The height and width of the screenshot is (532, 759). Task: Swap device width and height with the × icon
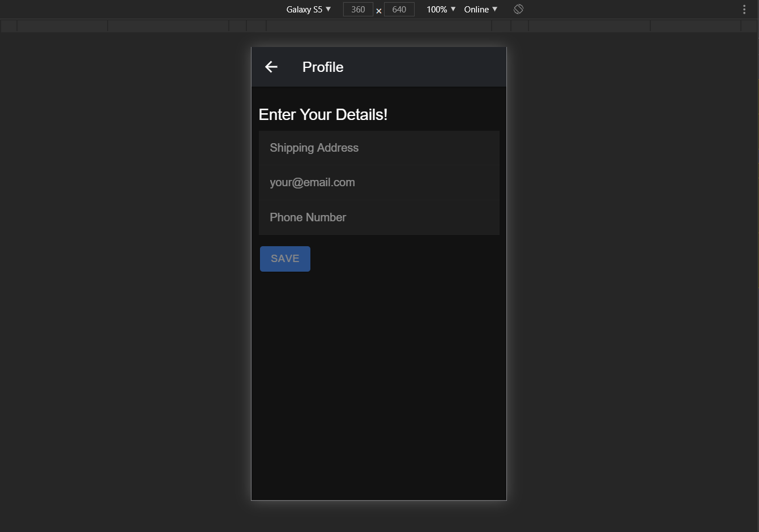coord(378,11)
